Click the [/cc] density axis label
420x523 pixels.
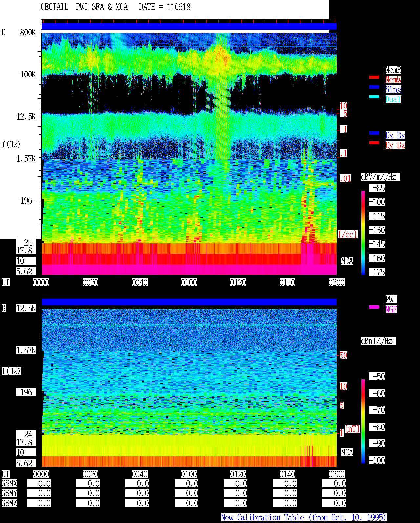(x=347, y=234)
